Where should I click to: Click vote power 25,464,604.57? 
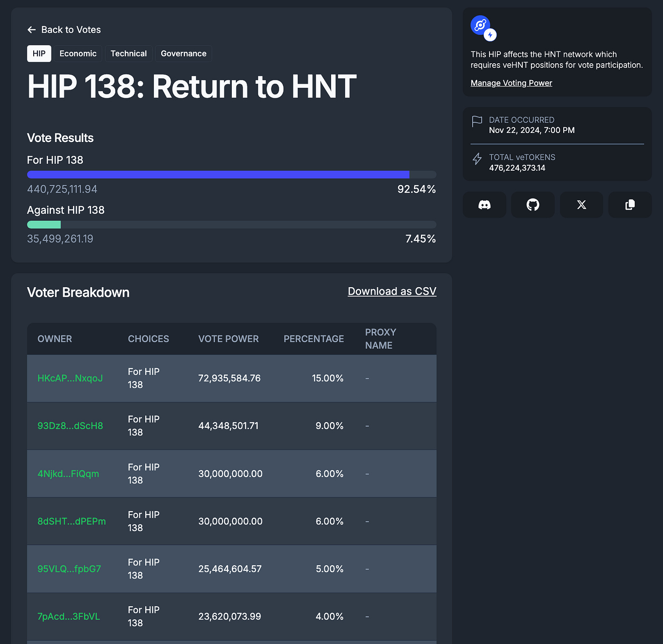pyautogui.click(x=230, y=569)
